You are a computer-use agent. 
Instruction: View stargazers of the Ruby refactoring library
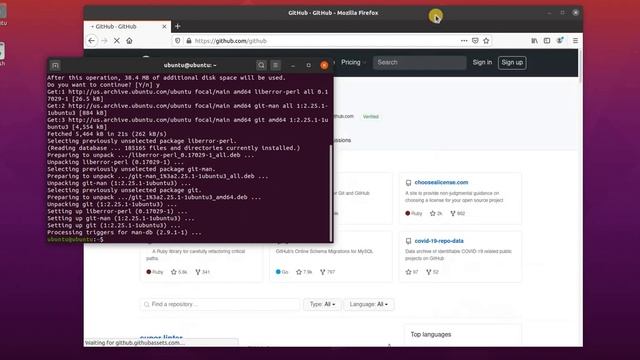[x=179, y=272]
